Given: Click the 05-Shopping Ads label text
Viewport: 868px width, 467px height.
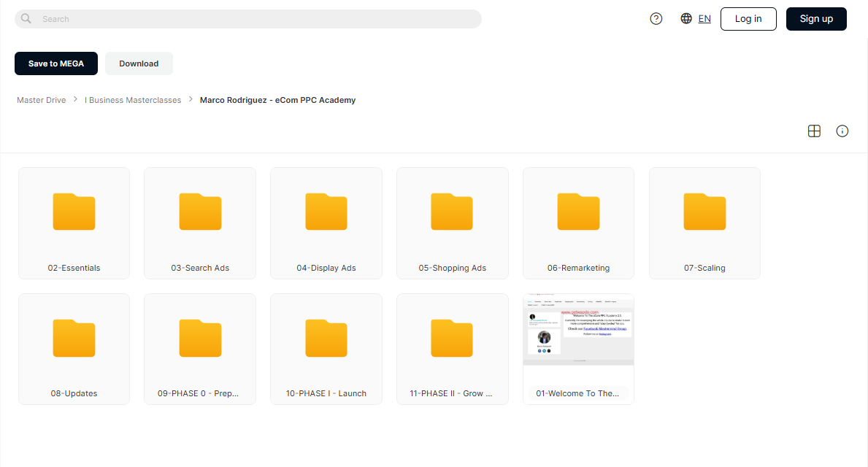Looking at the screenshot, I should 453,268.
